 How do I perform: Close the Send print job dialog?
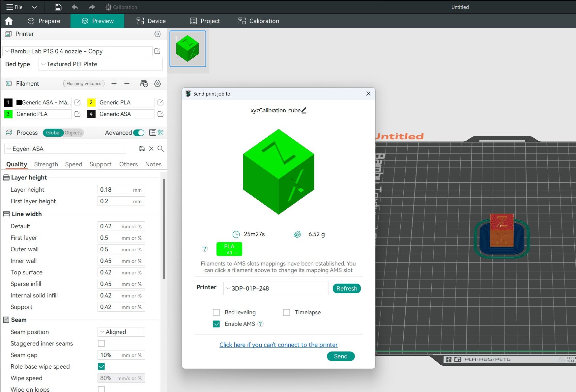[368, 94]
